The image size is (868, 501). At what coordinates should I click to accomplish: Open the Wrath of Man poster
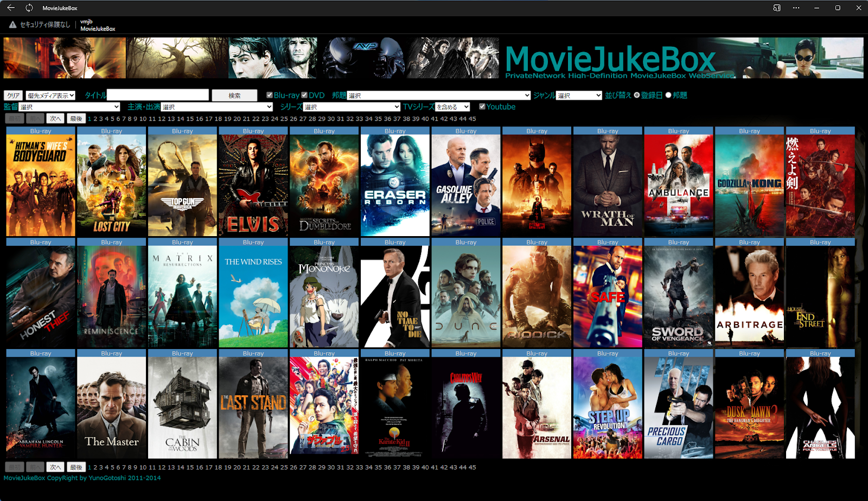click(x=608, y=185)
